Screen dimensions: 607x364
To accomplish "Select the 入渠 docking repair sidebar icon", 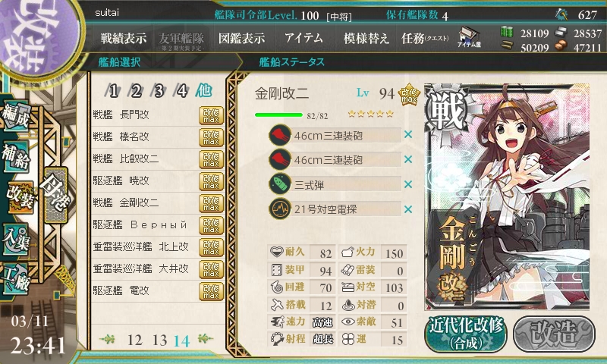I will 16,240.
